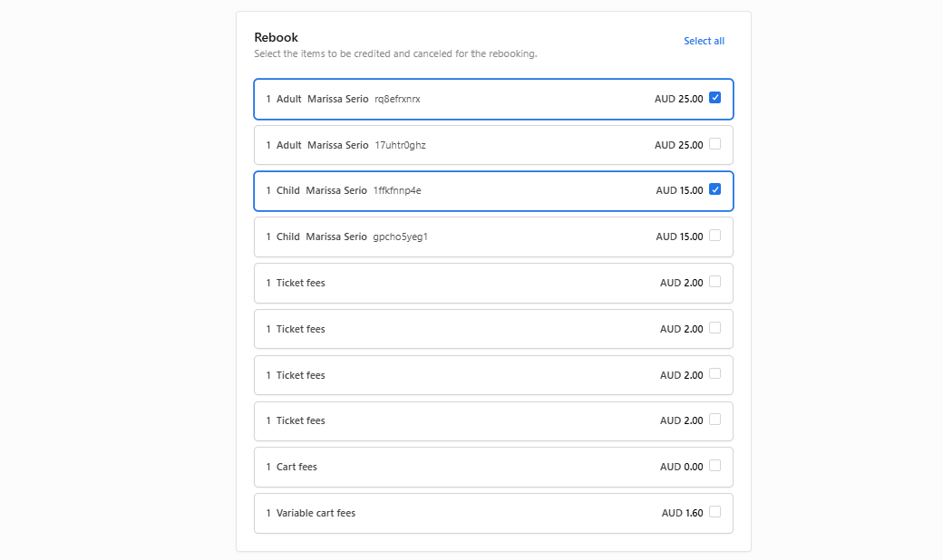Click the ticket code gpcho5yeg1
The height and width of the screenshot is (560, 943).
pyautogui.click(x=400, y=237)
